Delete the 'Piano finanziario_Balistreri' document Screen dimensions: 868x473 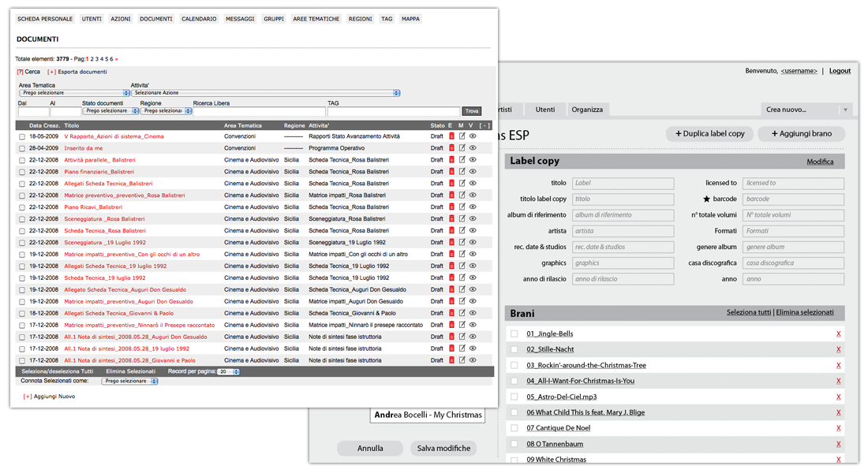tap(451, 172)
